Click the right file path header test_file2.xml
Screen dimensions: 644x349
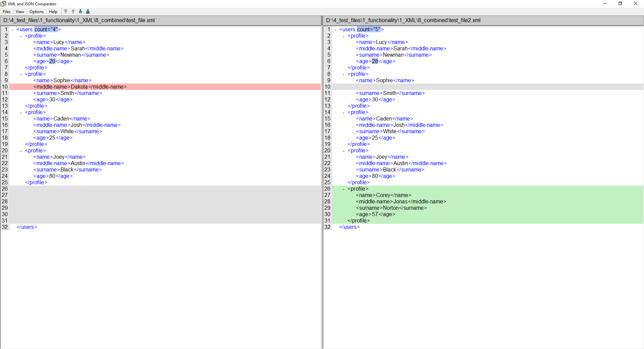point(403,20)
